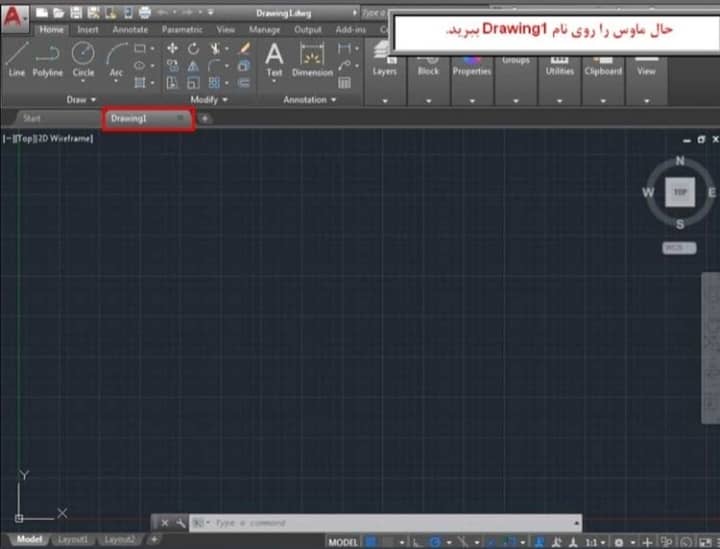
Task: Toggle object snap in status bar
Action: click(509, 543)
